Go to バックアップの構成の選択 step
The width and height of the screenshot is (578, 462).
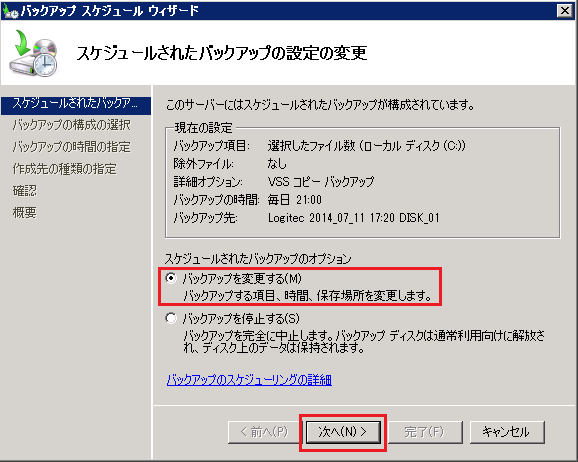[x=72, y=125]
